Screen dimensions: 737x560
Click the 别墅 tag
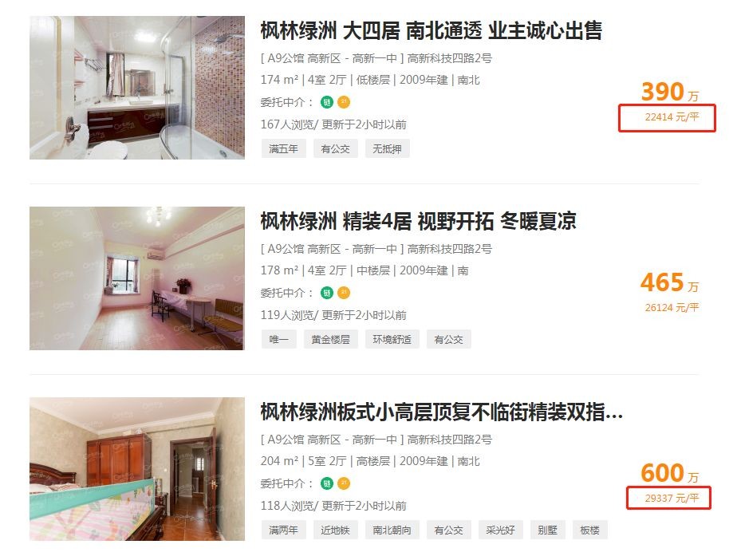point(548,530)
